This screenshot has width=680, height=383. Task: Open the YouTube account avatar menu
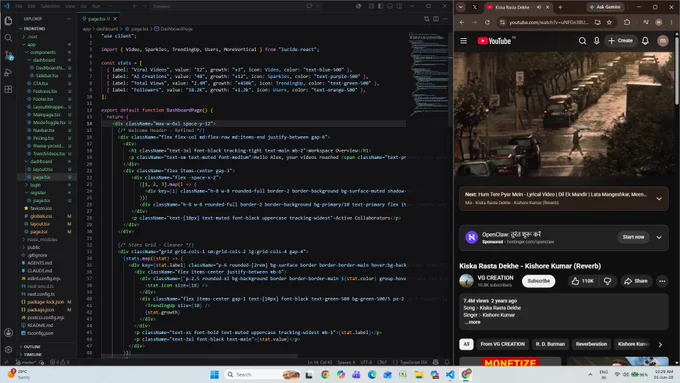pos(663,41)
